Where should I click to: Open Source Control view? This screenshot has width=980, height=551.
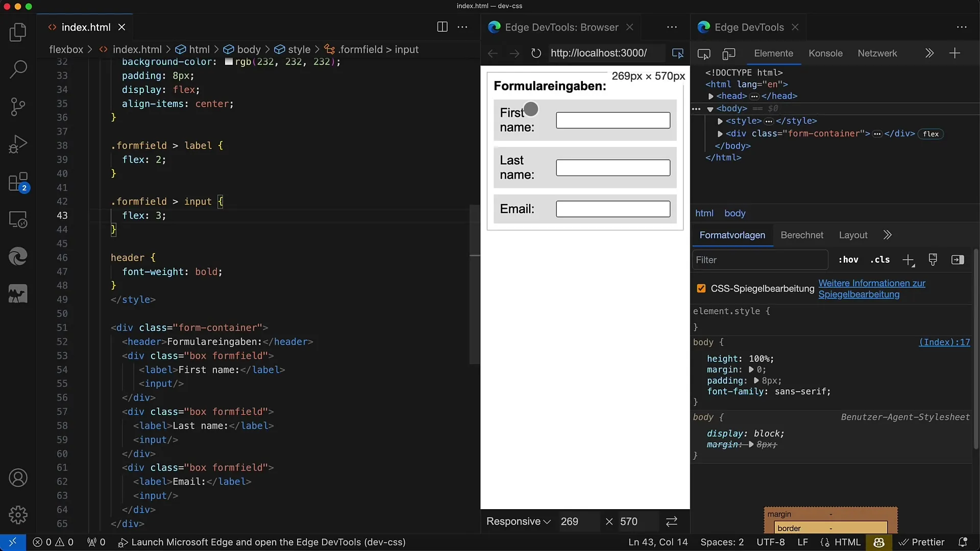(x=18, y=107)
